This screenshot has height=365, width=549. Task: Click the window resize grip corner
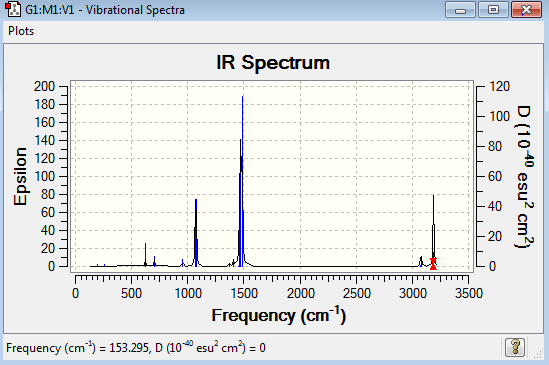(x=537, y=354)
